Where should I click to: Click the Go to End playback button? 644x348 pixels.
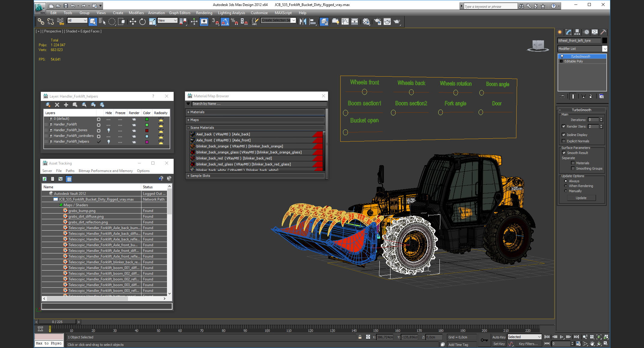tap(576, 337)
